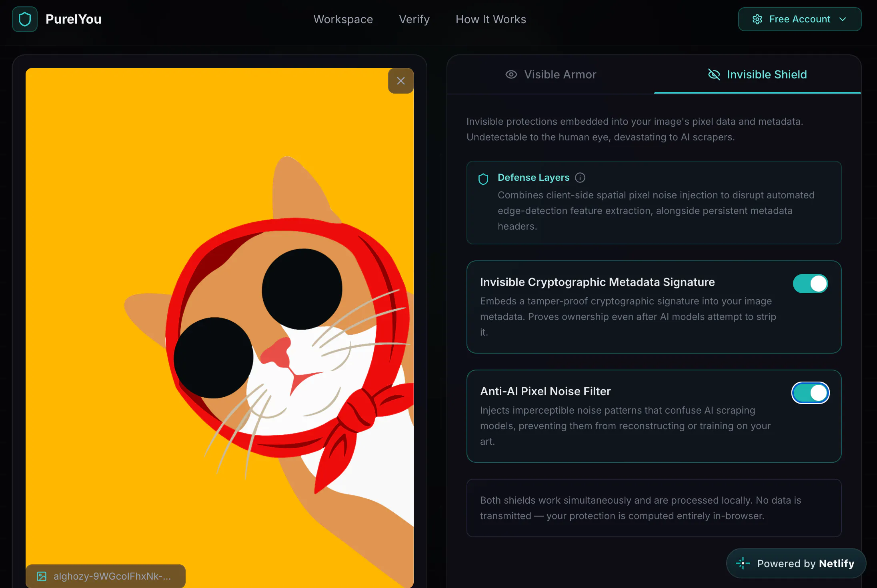
Task: Select the Invisible Shield tab
Action: (x=757, y=74)
